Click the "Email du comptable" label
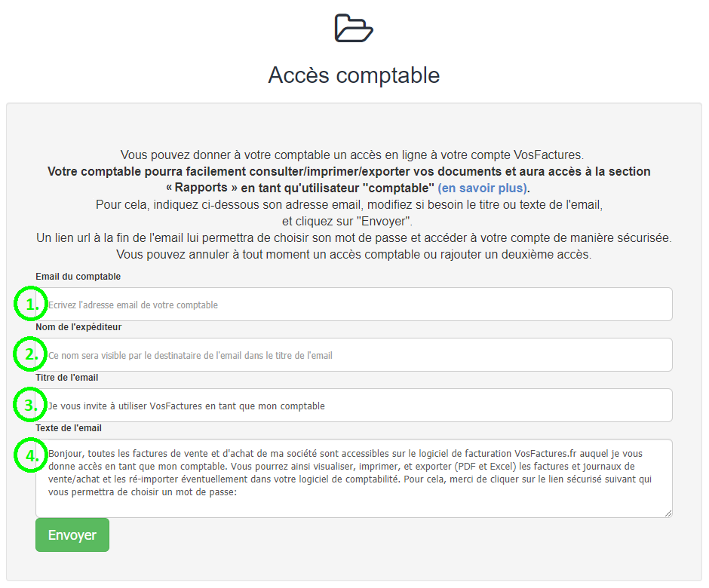 [x=78, y=277]
